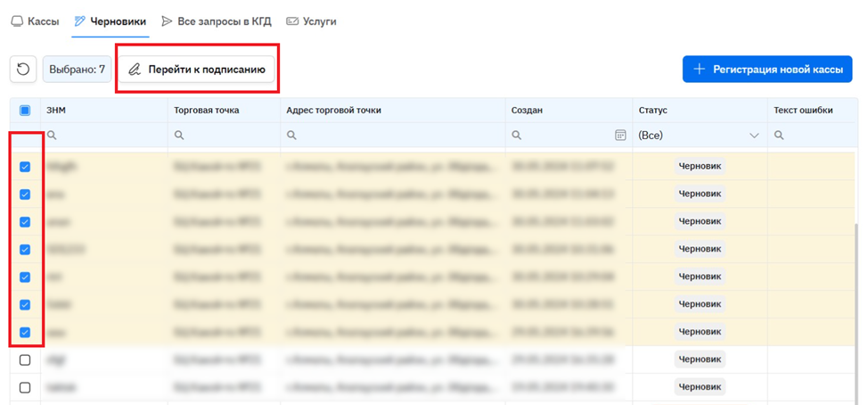The width and height of the screenshot is (868, 405).
Task: Expand status dropdown chevron arrow
Action: pyautogui.click(x=753, y=136)
